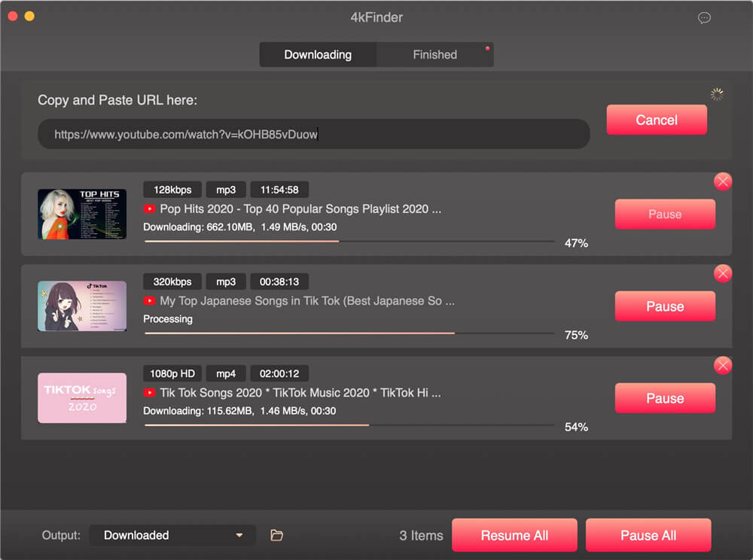This screenshot has height=560, width=753.
Task: Click the folder icon to open output directory
Action: point(276,535)
